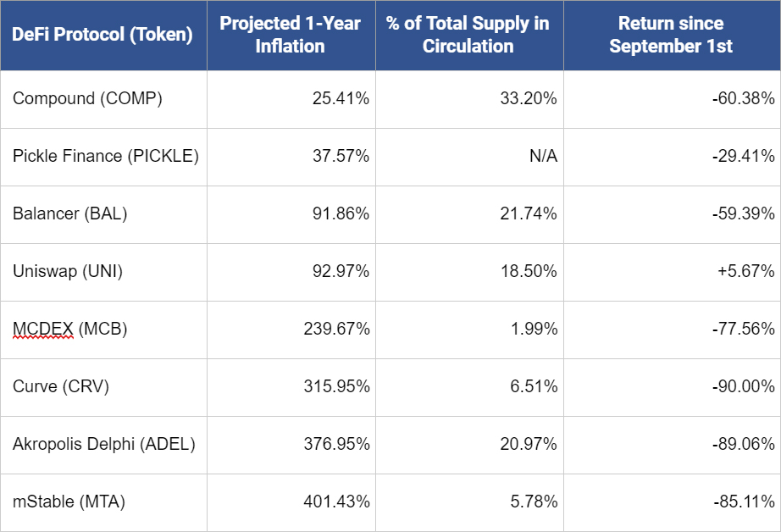781x532 pixels.
Task: Select the N/A circulation cell
Action: (469, 157)
